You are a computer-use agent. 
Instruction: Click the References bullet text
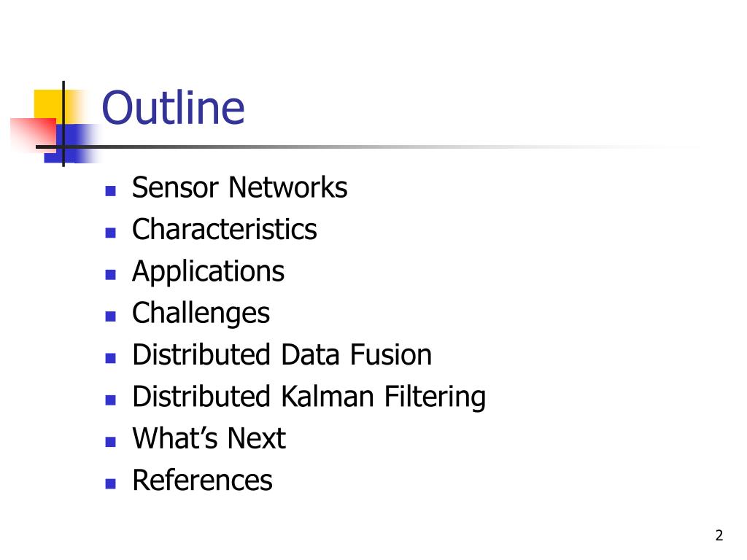(x=203, y=480)
